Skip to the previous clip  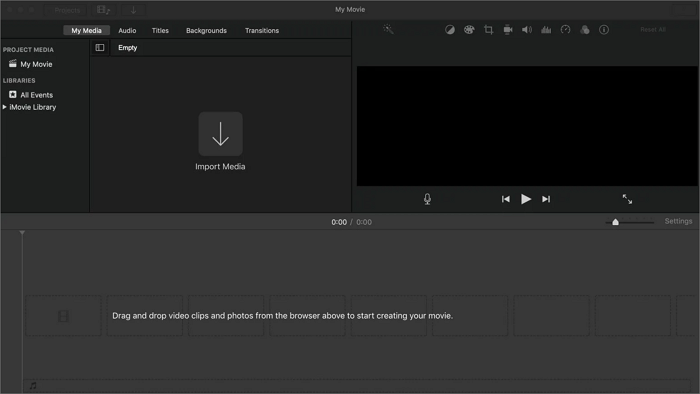(x=505, y=199)
